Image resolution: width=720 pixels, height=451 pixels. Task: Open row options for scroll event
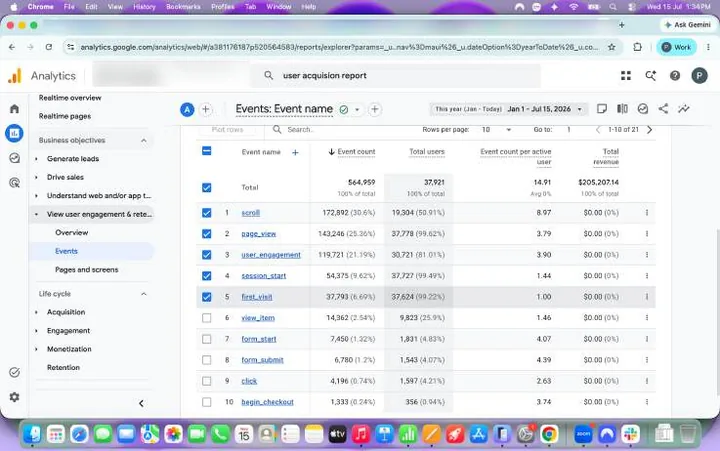pos(647,213)
